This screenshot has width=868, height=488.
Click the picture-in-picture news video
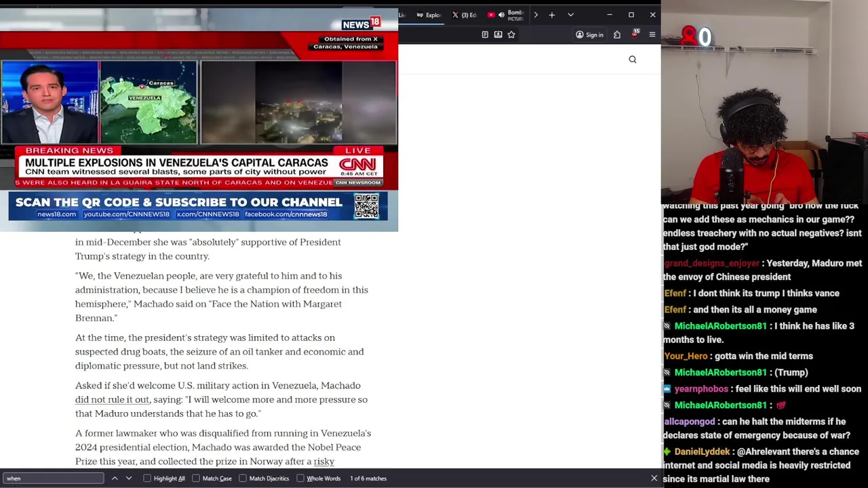tap(199, 120)
